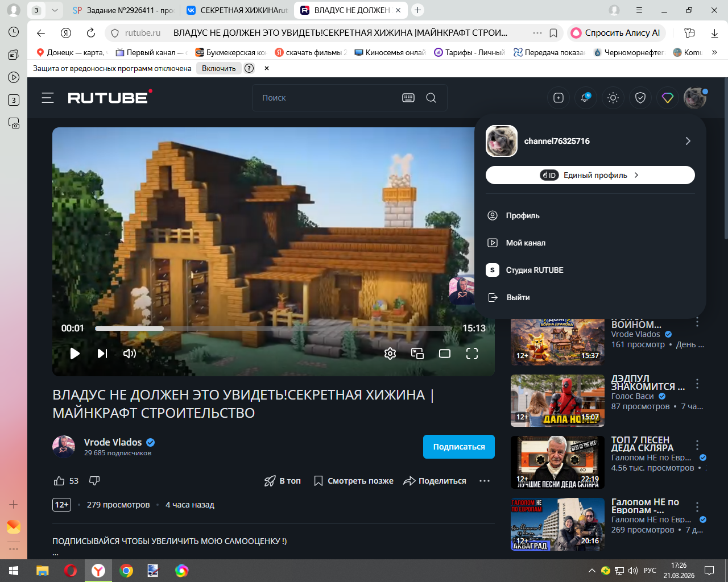The height and width of the screenshot is (582, 728).
Task: Mute the video player volume
Action: [x=130, y=354]
